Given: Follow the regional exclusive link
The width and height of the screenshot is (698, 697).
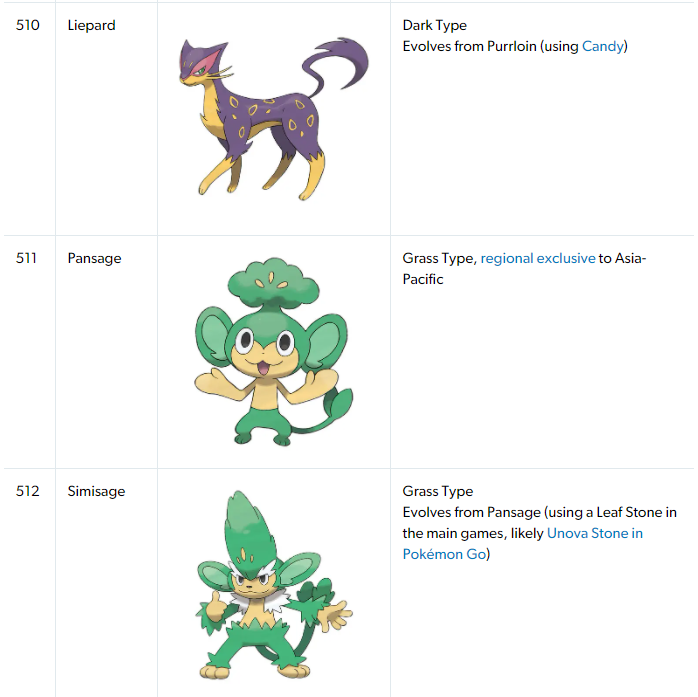Looking at the screenshot, I should pos(538,258).
